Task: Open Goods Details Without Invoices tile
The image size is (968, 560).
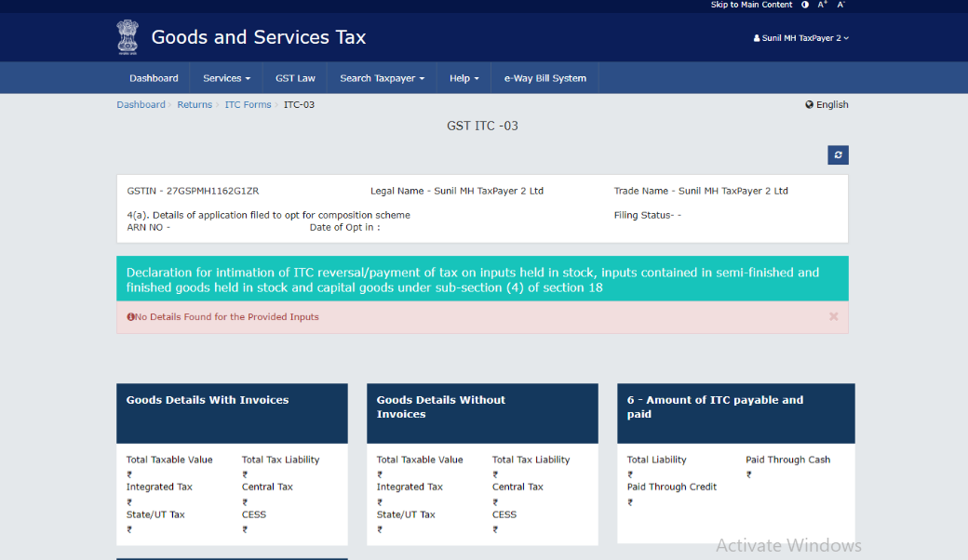Action: pos(482,413)
